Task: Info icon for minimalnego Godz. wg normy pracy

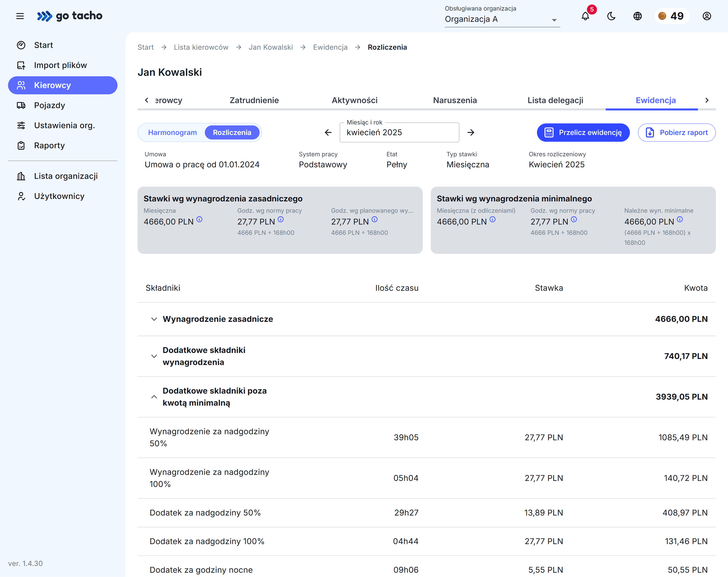Action: (x=574, y=219)
